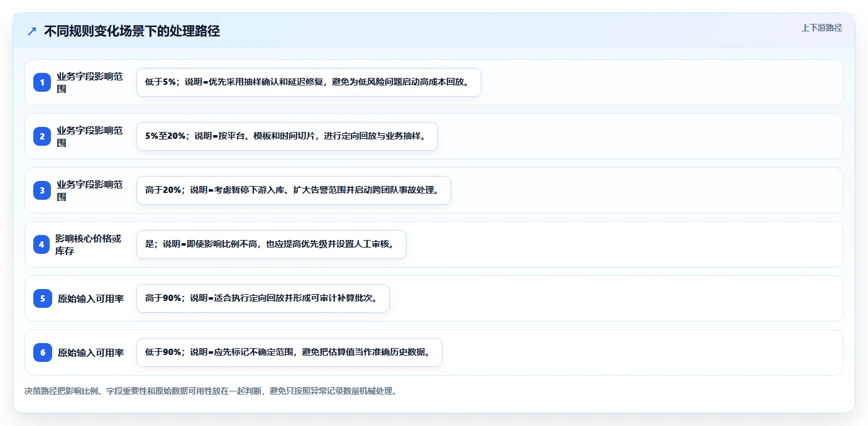Click the 业务字段影响范围 label in row 3

(x=90, y=190)
